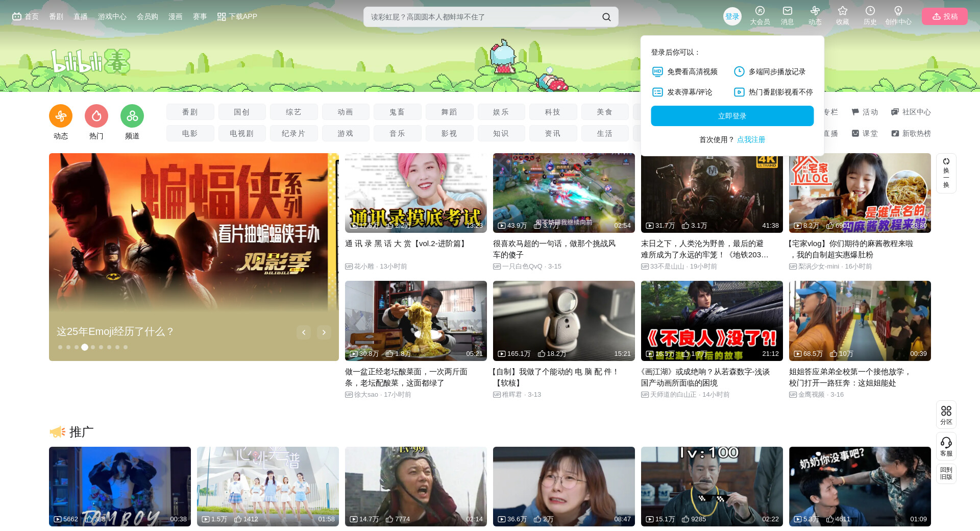This screenshot has height=531, width=980.
Task: Open the 社区中心 link
Action: pos(911,112)
